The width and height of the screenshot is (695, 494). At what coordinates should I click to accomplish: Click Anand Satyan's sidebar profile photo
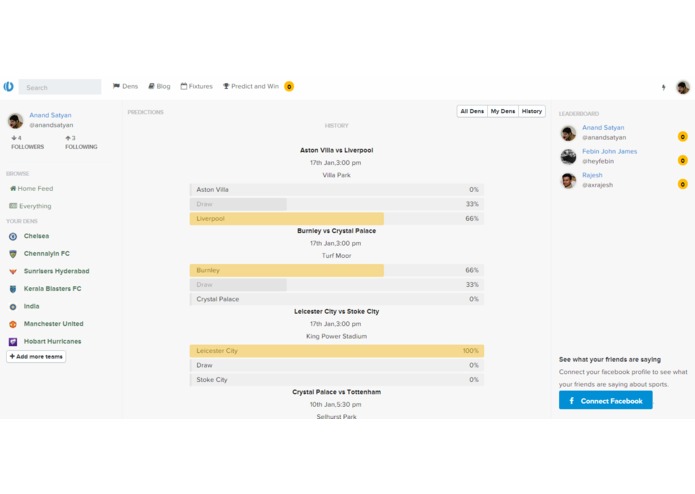16,121
